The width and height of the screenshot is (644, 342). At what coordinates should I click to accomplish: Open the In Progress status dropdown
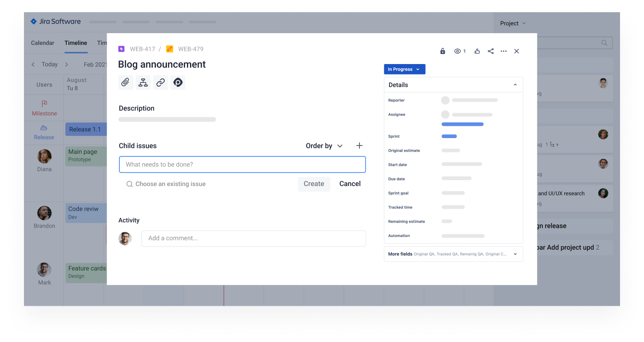(404, 69)
